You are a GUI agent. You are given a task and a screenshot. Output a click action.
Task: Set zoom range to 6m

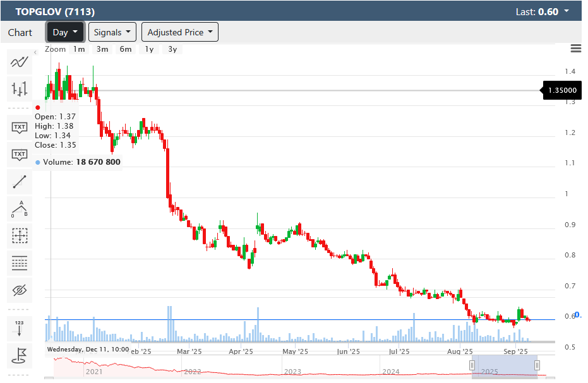click(126, 49)
